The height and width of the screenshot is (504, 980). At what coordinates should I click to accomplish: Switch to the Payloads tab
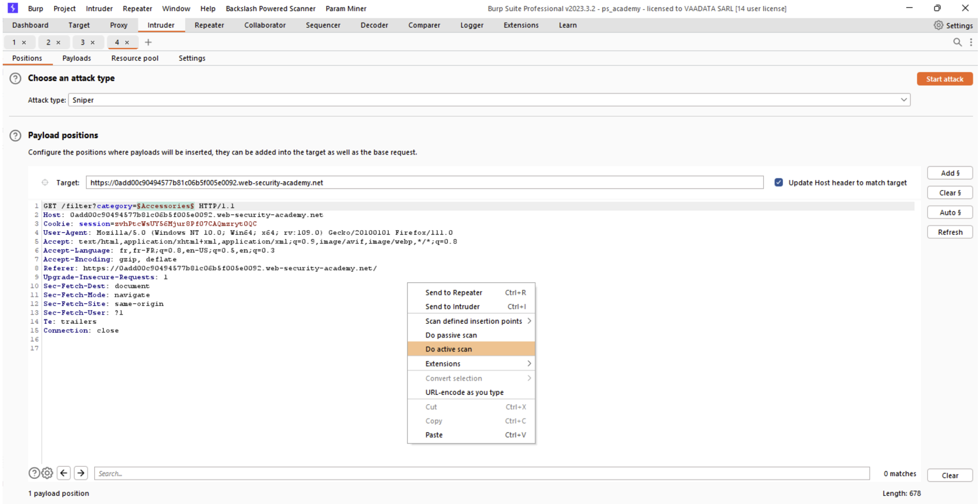(77, 58)
